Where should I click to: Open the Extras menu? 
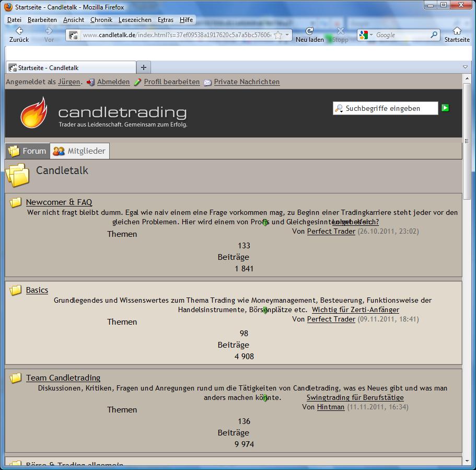point(166,20)
